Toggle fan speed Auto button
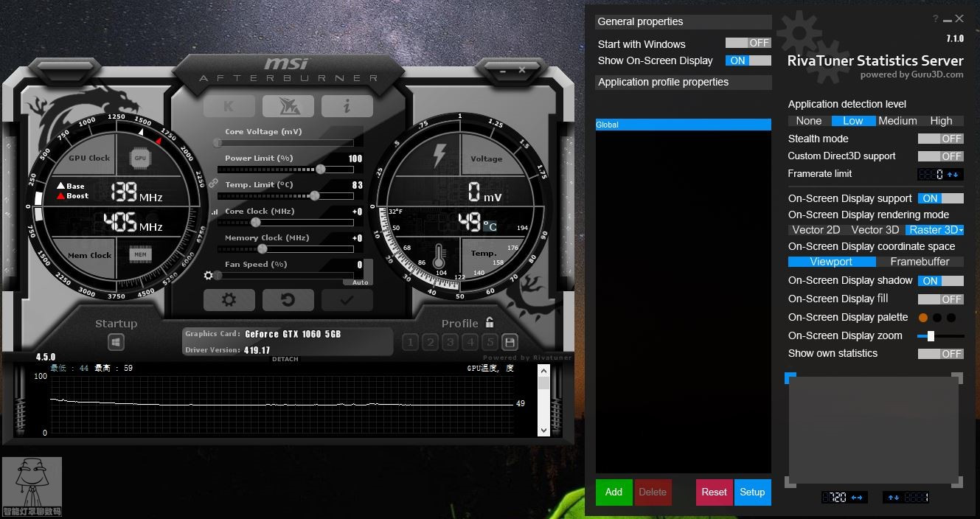The image size is (980, 519). [361, 282]
